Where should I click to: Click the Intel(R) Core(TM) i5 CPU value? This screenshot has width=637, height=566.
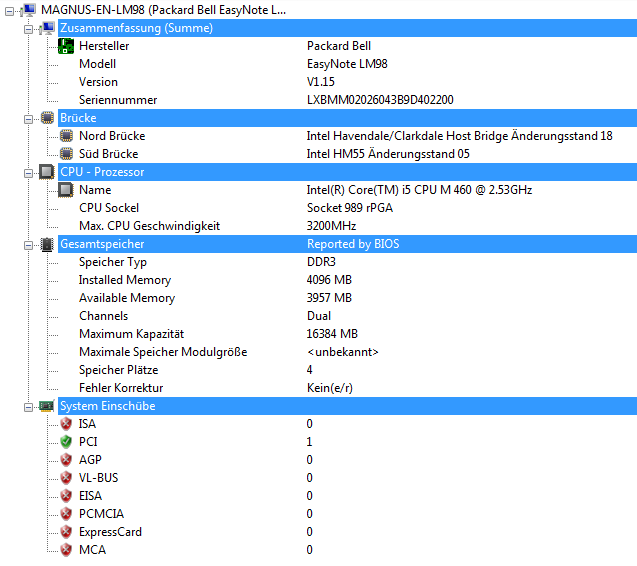tap(419, 190)
